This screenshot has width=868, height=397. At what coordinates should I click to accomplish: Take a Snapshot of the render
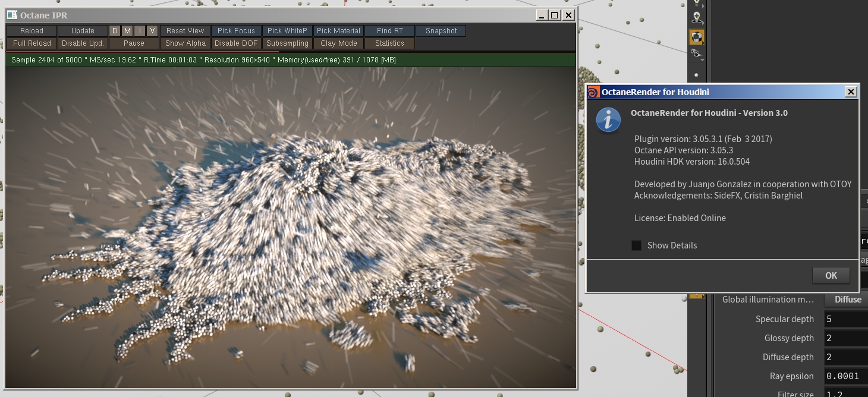coord(441,31)
